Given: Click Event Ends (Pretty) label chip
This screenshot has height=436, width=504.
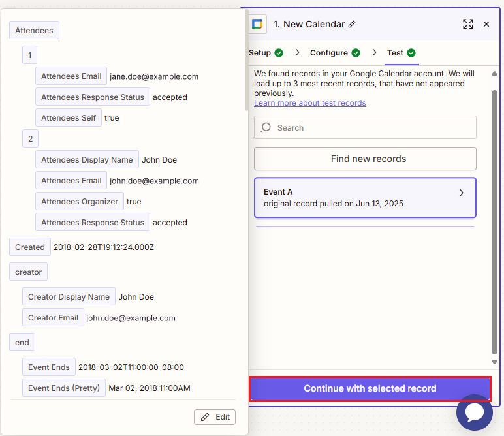Looking at the screenshot, I should (x=64, y=388).
